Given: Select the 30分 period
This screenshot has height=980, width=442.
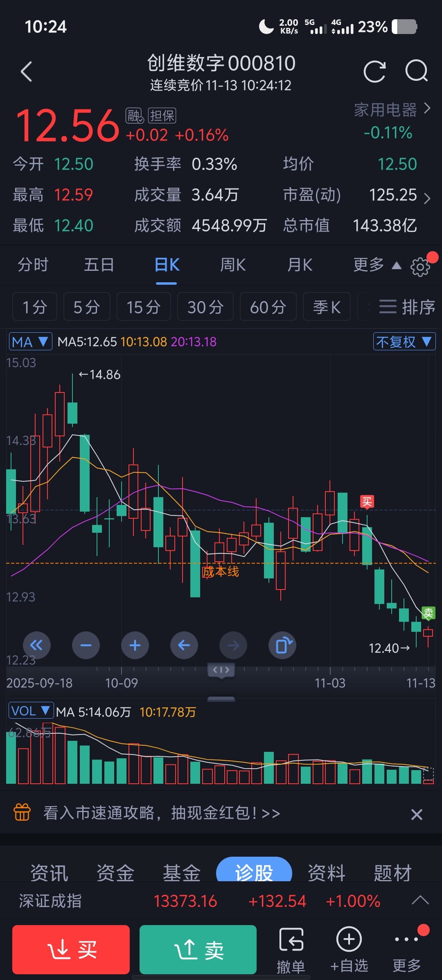Looking at the screenshot, I should tap(205, 306).
